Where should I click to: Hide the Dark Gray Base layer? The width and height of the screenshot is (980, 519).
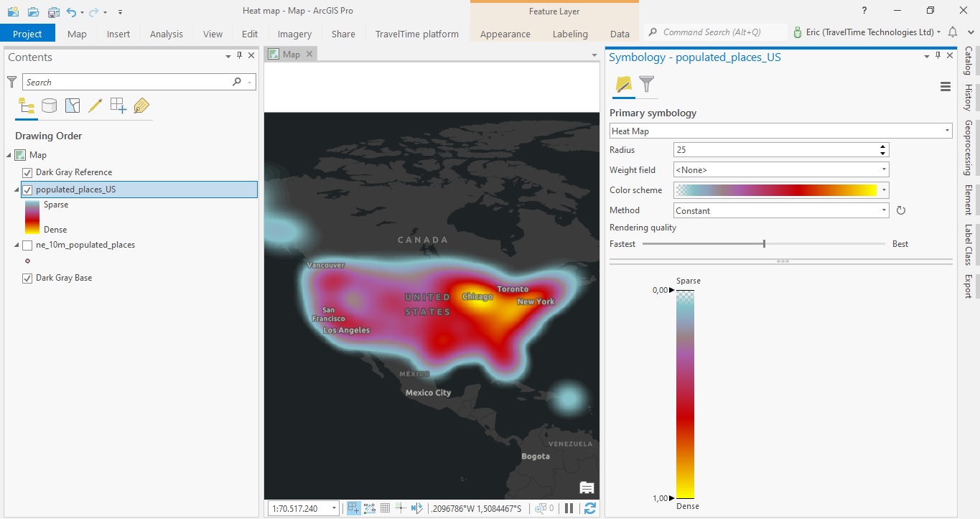pyautogui.click(x=29, y=278)
